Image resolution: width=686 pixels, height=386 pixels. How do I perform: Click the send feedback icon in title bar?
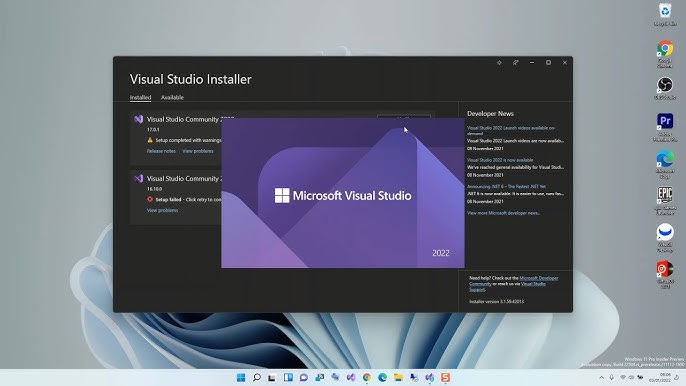[x=516, y=63]
